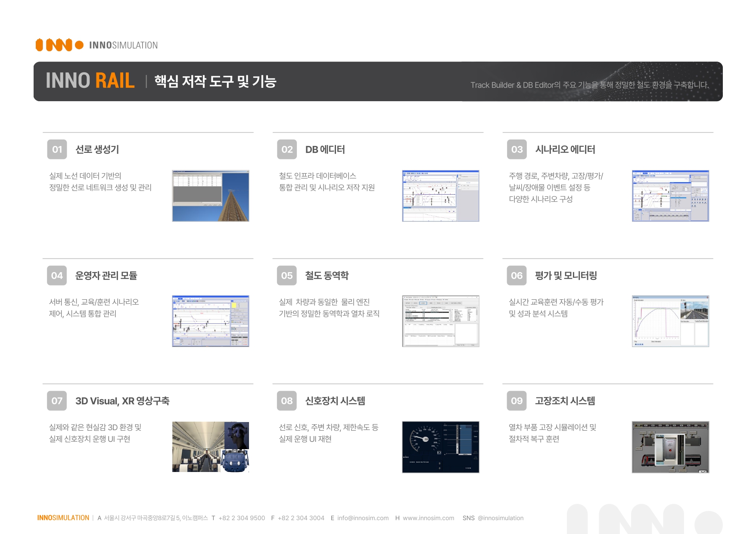The image size is (756, 534).
Task: Select the heading '고장조치 시스템'
Action: coord(565,401)
